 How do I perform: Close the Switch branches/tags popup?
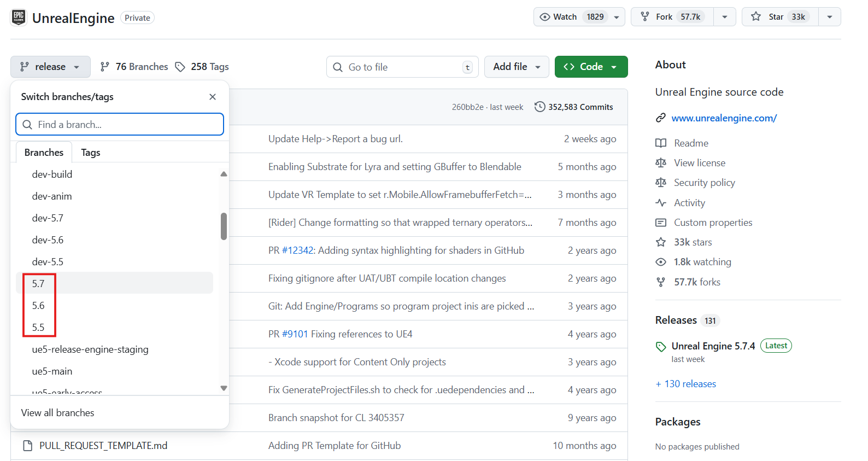(x=213, y=97)
